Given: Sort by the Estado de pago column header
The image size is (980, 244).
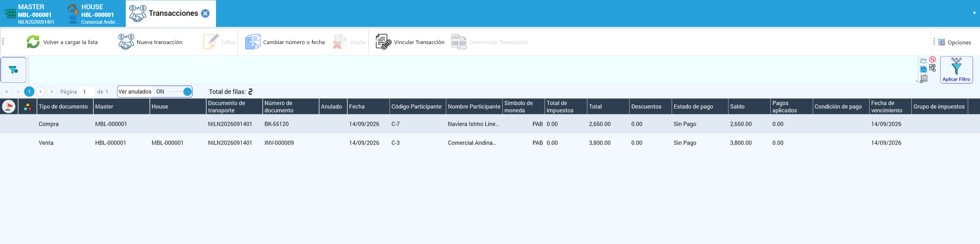Looking at the screenshot, I should (x=700, y=107).
